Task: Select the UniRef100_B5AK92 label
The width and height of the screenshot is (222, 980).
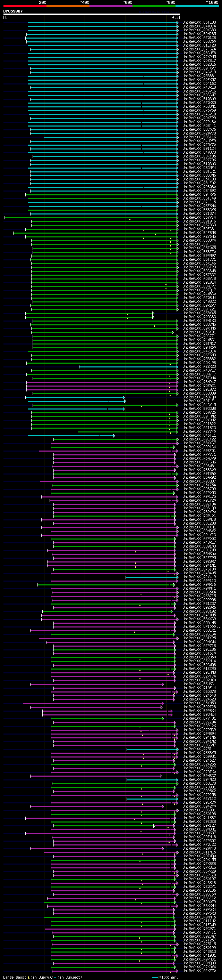Action: point(199,477)
